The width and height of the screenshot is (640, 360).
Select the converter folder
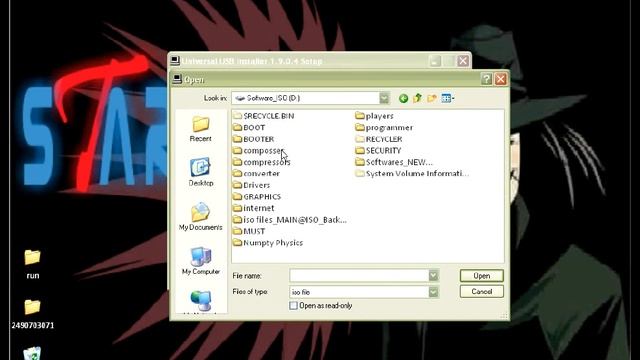[257, 173]
